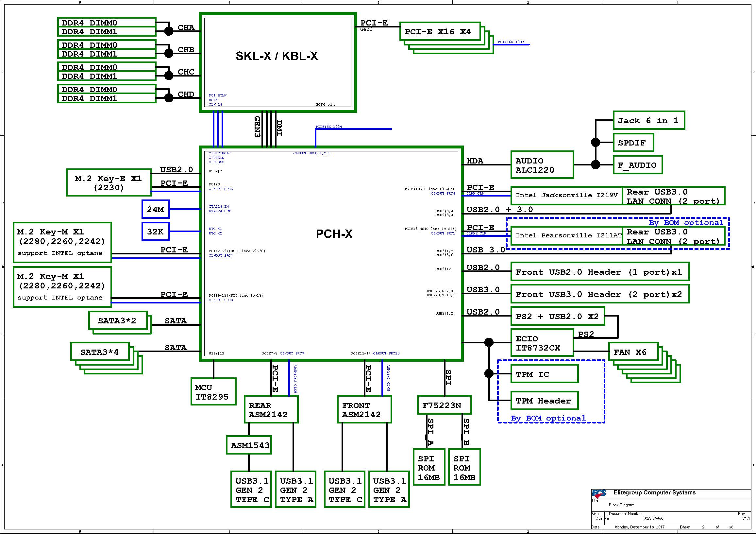Select the CLKOUT SRC10 pin text
This screenshot has width=756, height=534.
tap(386, 353)
